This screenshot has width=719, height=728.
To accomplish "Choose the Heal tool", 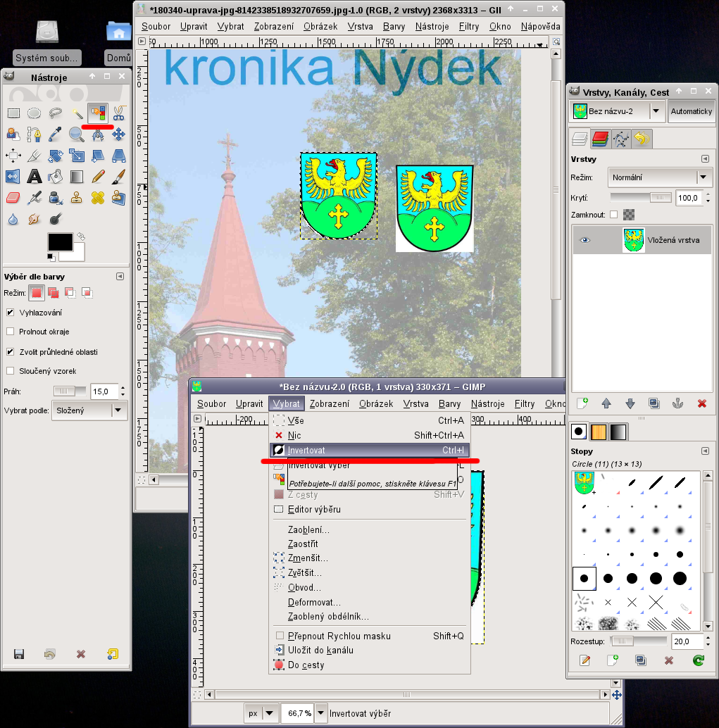I will (98, 198).
